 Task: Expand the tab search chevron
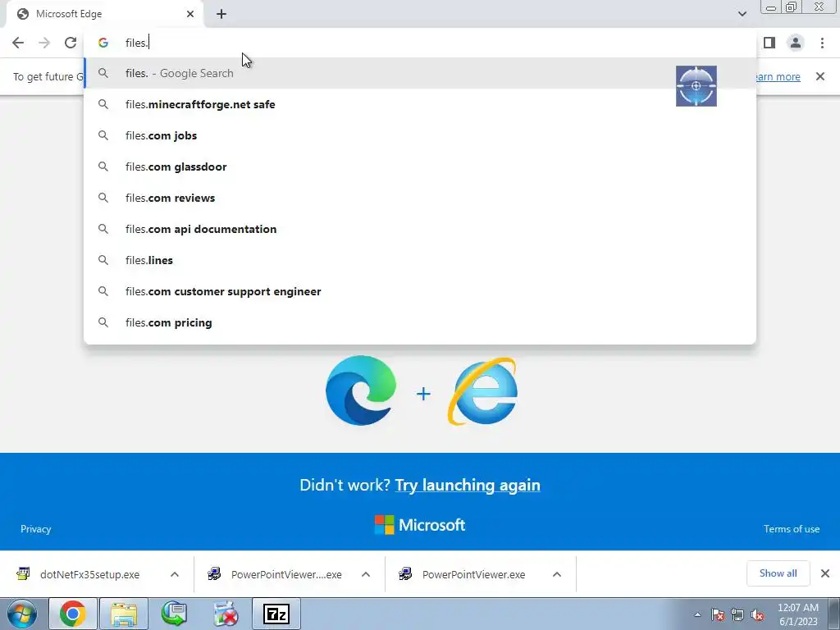coord(742,14)
